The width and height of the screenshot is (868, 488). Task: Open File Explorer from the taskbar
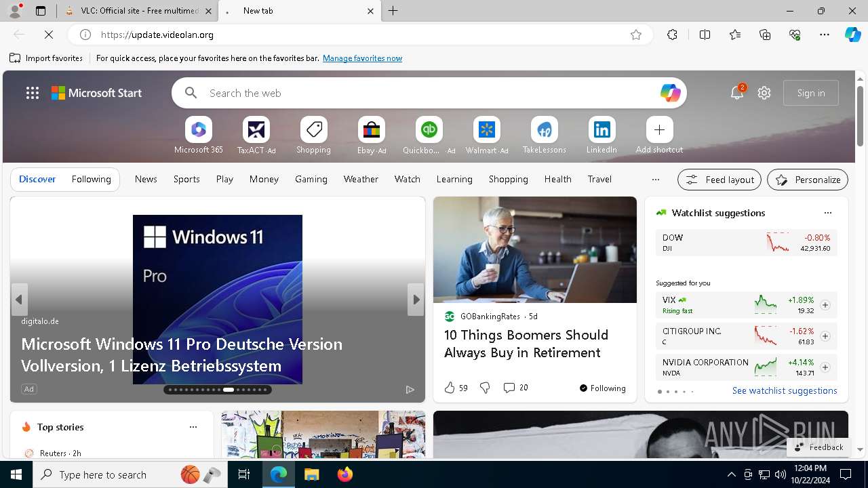pos(311,474)
